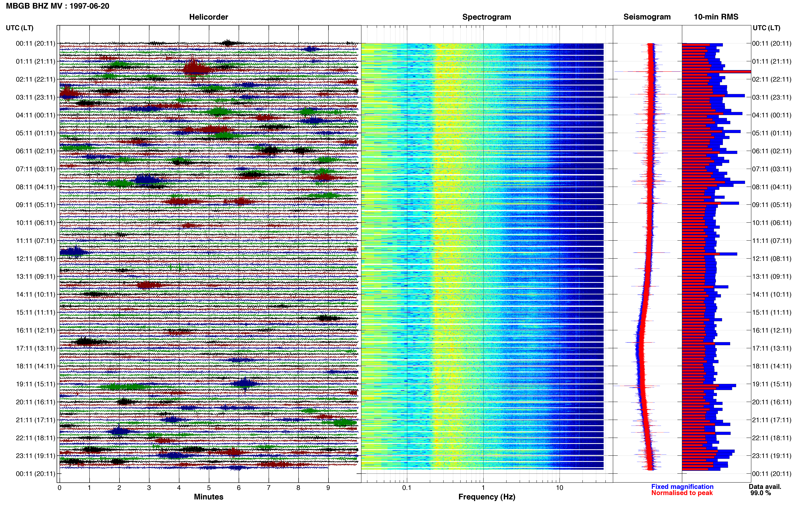
Task: Click the left time label '03:11 (23:11)'
Action: [x=36, y=97]
